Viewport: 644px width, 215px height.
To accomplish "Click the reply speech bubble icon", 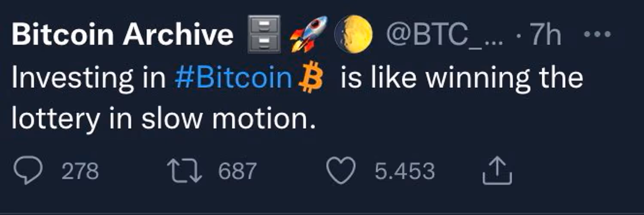I will coord(28,171).
